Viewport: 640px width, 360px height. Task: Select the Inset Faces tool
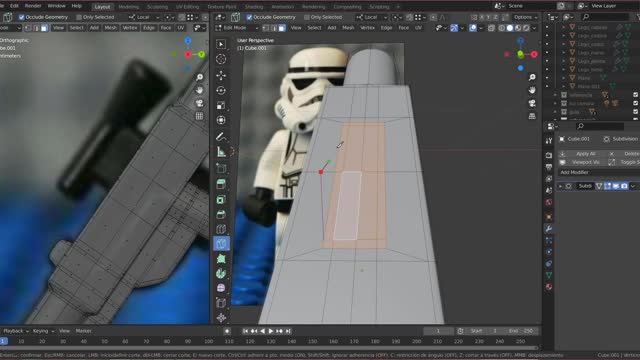click(x=221, y=199)
